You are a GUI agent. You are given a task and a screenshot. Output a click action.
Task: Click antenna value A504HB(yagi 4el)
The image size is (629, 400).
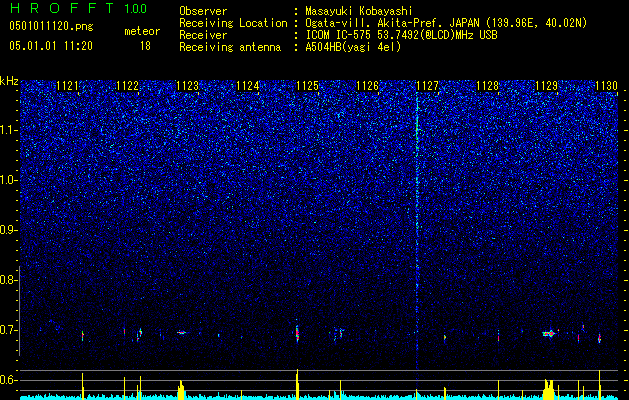(353, 47)
